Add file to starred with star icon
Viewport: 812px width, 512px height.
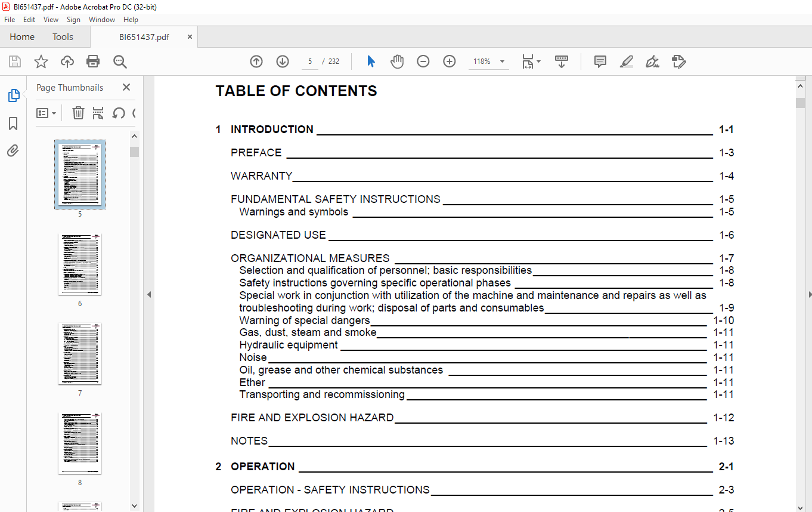41,61
